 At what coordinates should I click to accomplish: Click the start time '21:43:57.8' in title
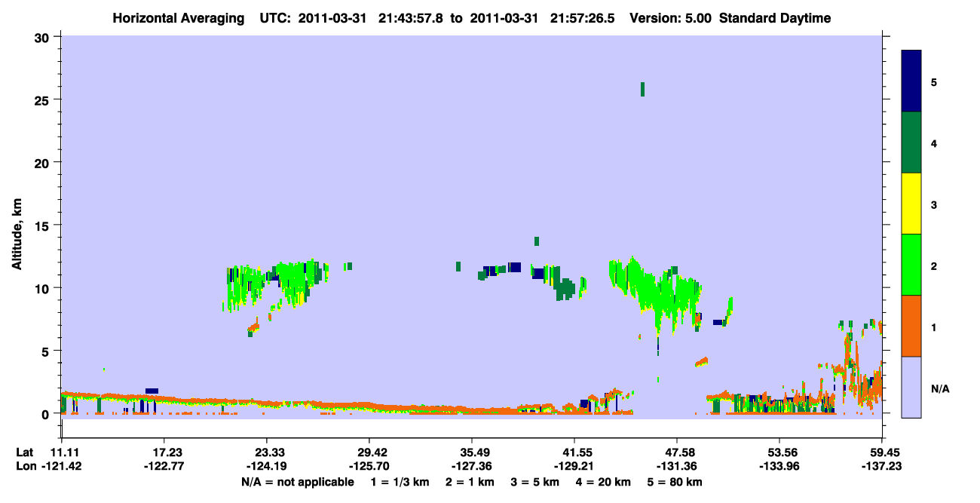412,18
